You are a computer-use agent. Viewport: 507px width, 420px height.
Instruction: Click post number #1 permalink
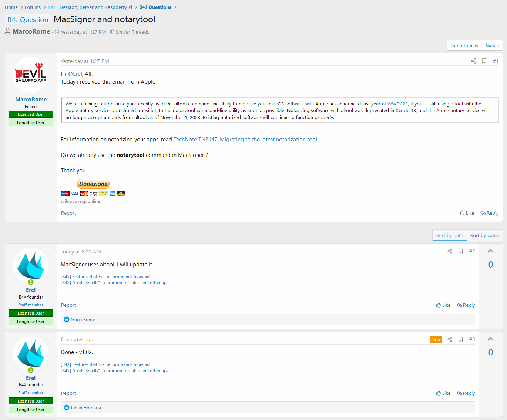click(x=496, y=61)
